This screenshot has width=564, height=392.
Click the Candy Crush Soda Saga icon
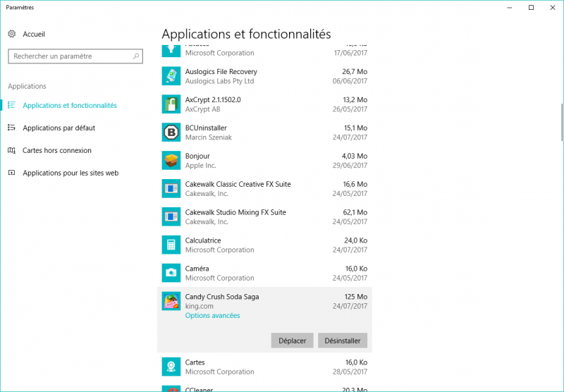point(171,301)
